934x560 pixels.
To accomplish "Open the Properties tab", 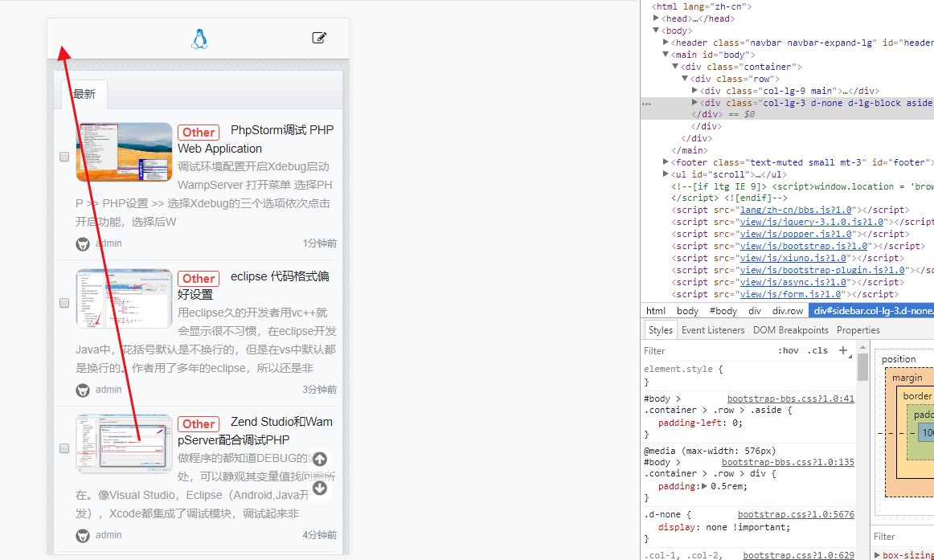I will [858, 329].
